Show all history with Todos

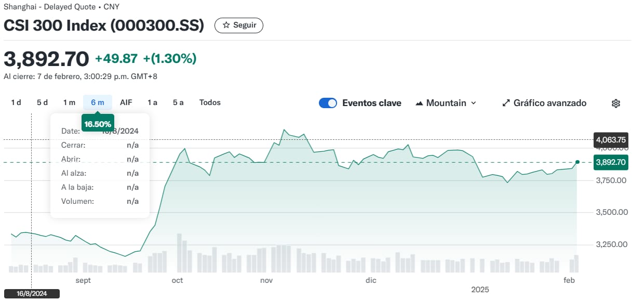[x=210, y=102]
